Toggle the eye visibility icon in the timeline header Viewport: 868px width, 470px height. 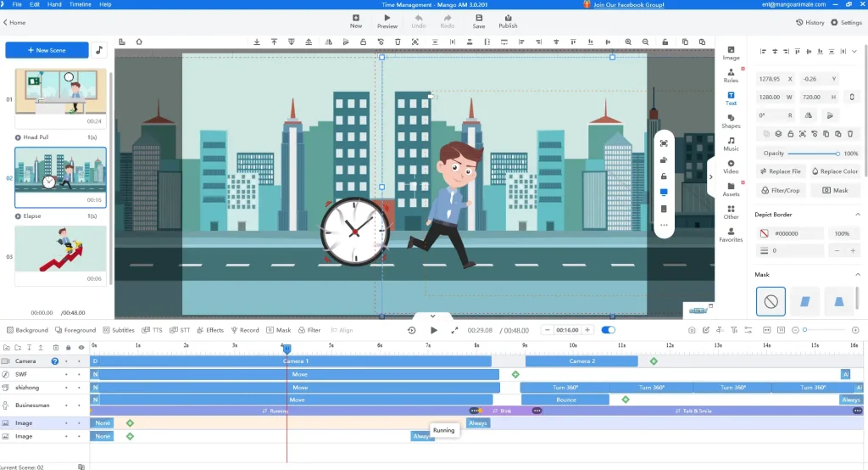pos(81,347)
